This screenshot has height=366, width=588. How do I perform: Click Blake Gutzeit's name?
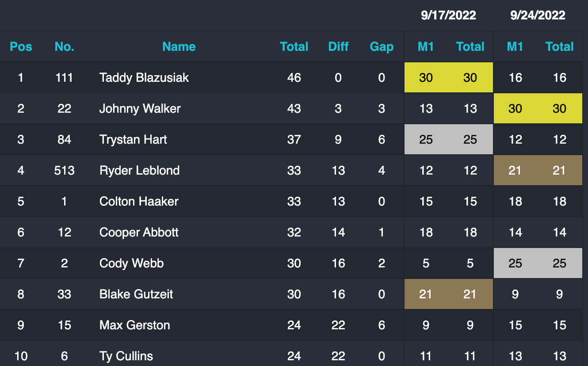[136, 294]
